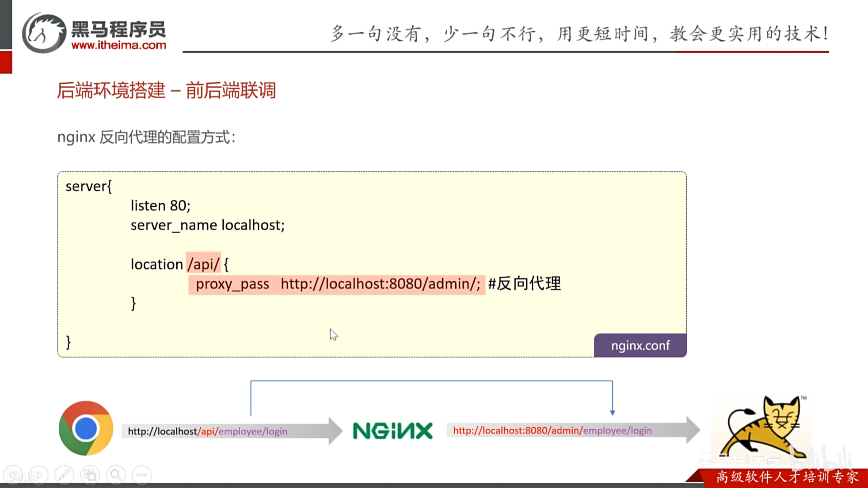Activate the slideshow zoom magnifier
This screenshot has height=488, width=868.
pyautogui.click(x=116, y=475)
